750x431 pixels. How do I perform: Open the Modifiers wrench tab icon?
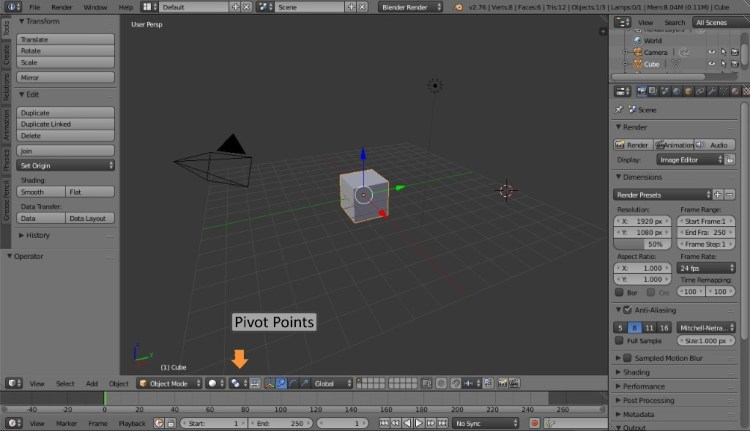click(712, 91)
